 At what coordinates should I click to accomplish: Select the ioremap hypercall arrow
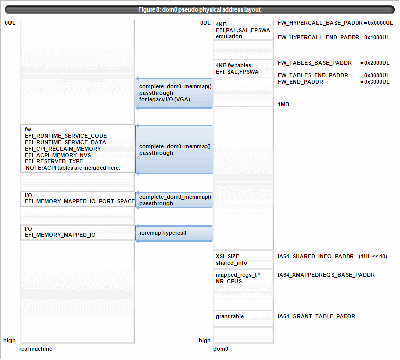174,233
